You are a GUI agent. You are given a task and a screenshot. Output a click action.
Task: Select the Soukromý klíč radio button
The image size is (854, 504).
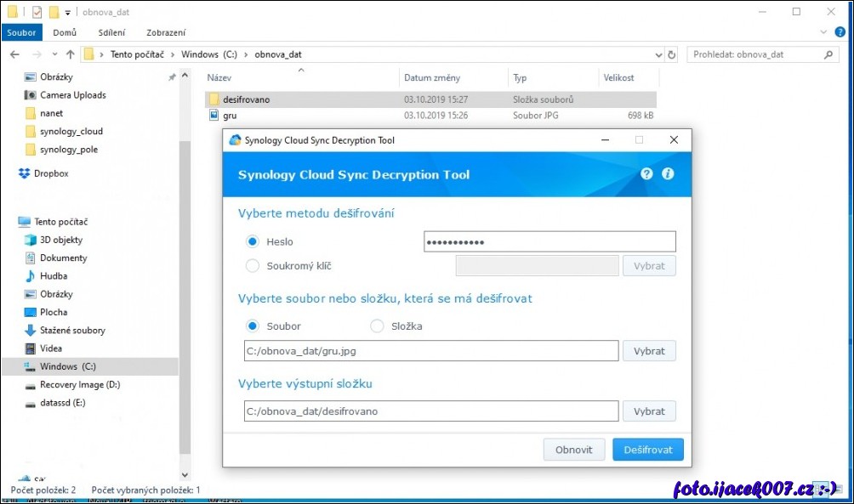pos(253,266)
